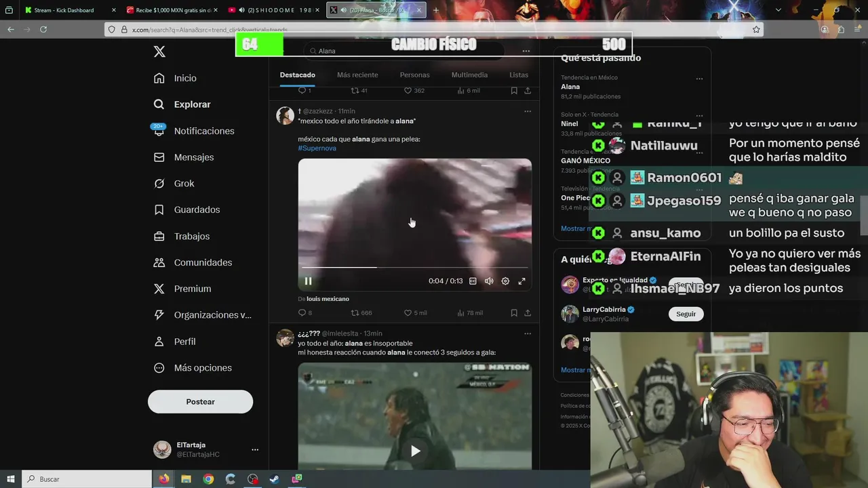Viewport: 868px width, 488px height.
Task: Repost the @zazkezz post with 666 reposts
Action: point(355,312)
